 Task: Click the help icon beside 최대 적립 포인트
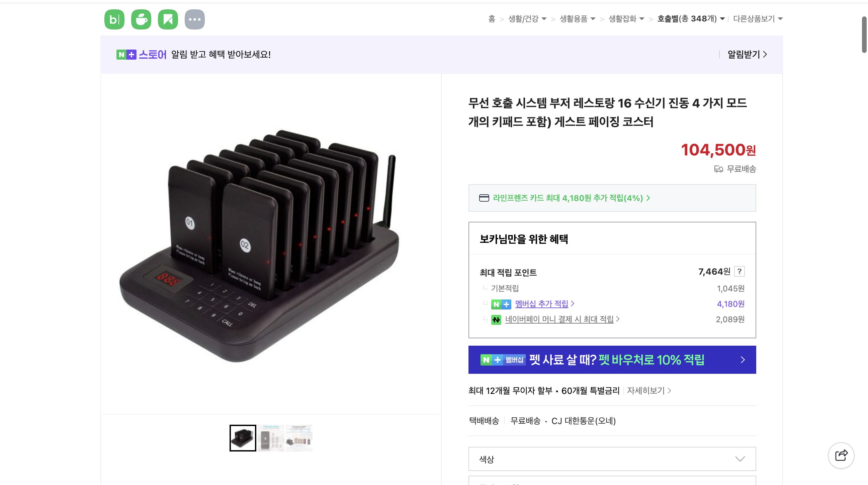point(740,272)
